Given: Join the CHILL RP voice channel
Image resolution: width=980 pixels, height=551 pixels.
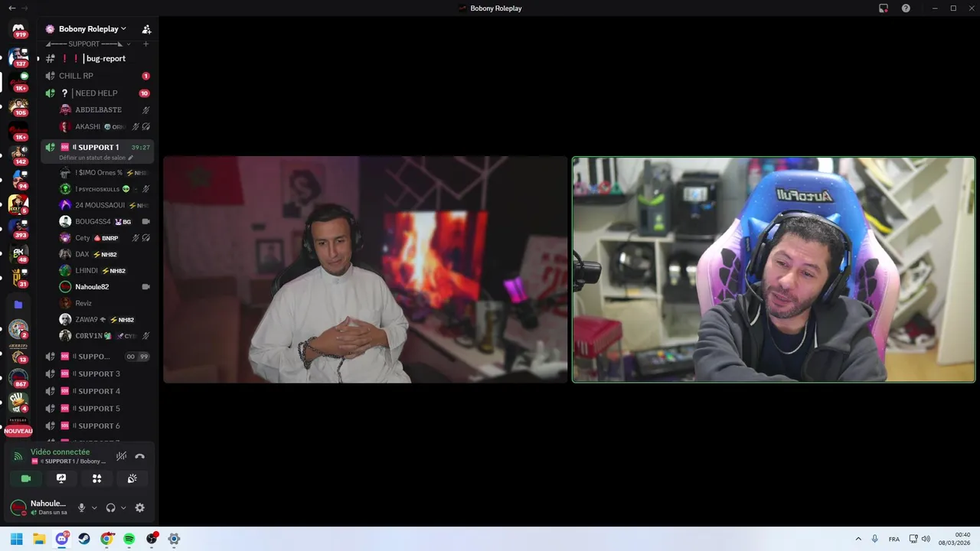Looking at the screenshot, I should [97, 76].
